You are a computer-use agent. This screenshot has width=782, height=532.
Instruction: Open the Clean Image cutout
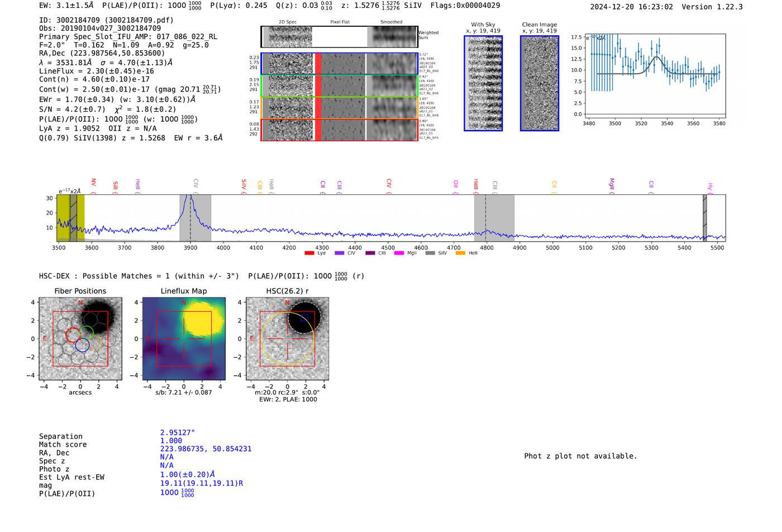(540, 83)
